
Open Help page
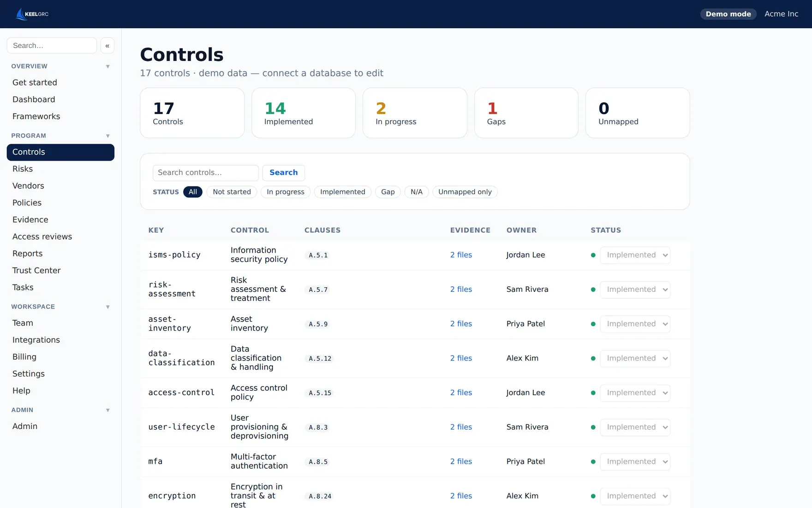coord(60,391)
